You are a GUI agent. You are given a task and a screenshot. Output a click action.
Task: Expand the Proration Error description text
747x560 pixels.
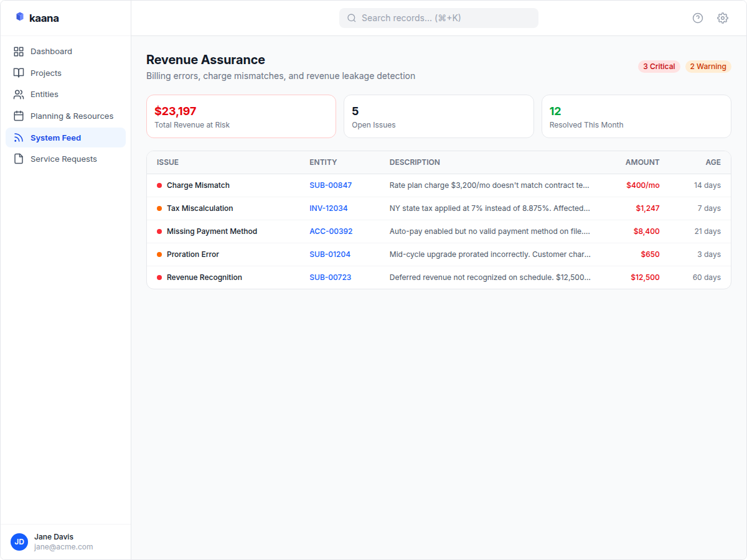[x=489, y=254]
